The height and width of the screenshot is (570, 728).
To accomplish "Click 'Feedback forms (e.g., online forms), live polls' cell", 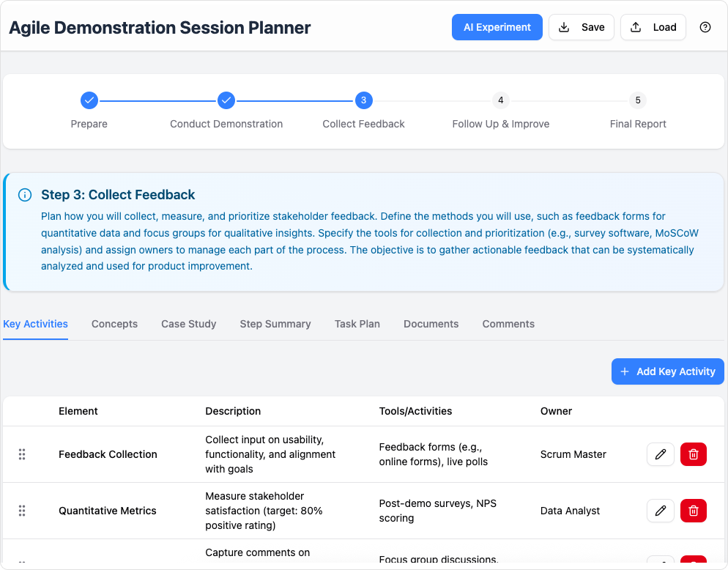I will [x=433, y=454].
